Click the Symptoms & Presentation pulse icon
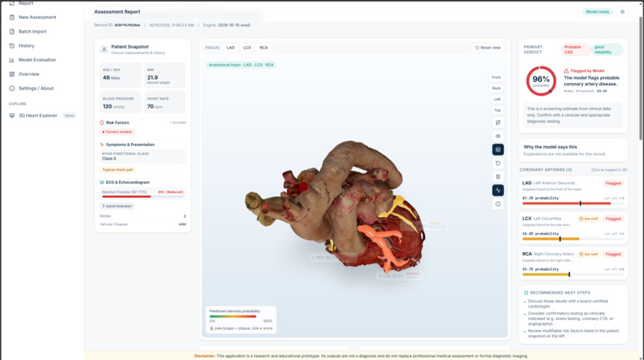The width and height of the screenshot is (644, 360). pos(101,144)
